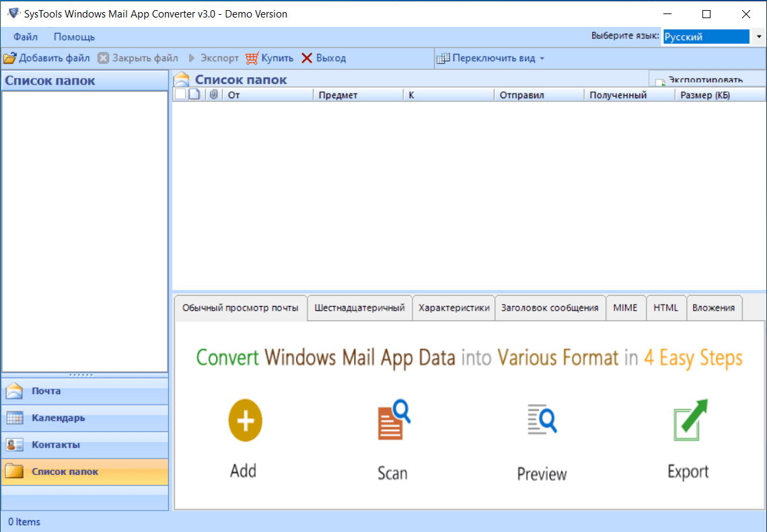The height and width of the screenshot is (532, 767).
Task: Click the document type column icon
Action: point(194,94)
